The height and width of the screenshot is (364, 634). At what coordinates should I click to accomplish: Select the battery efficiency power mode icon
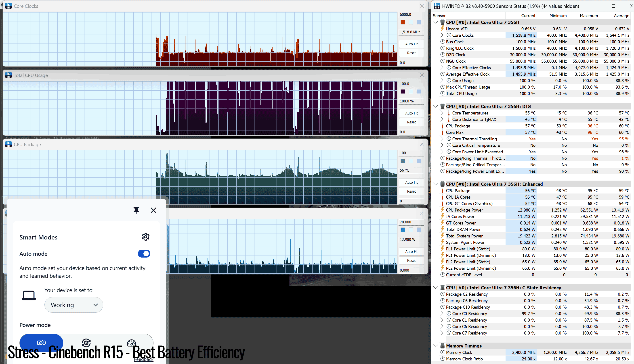tap(41, 343)
